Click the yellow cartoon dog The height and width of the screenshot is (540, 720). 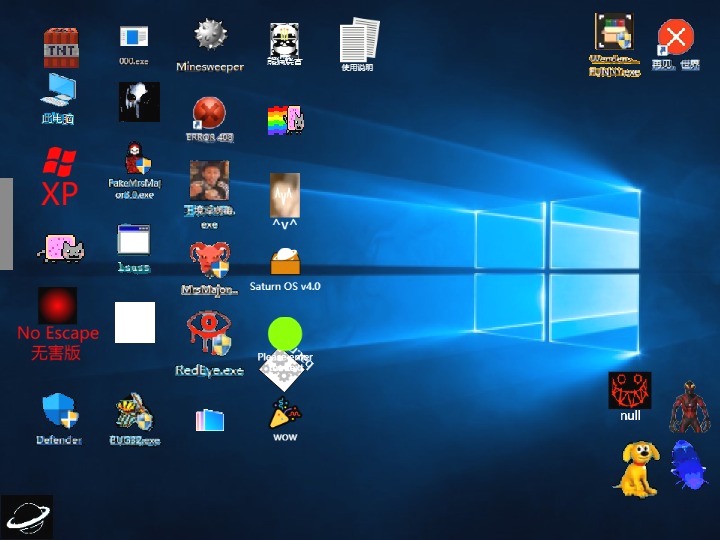[x=637, y=469]
